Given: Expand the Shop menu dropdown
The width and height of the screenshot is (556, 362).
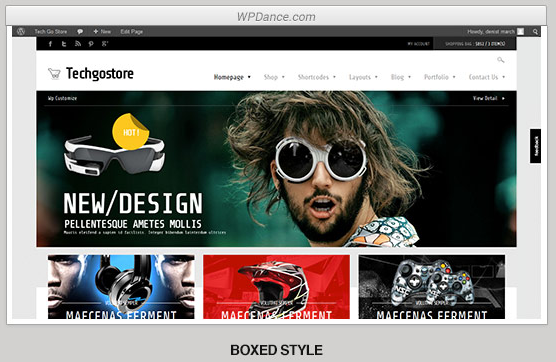Looking at the screenshot, I should click(274, 77).
